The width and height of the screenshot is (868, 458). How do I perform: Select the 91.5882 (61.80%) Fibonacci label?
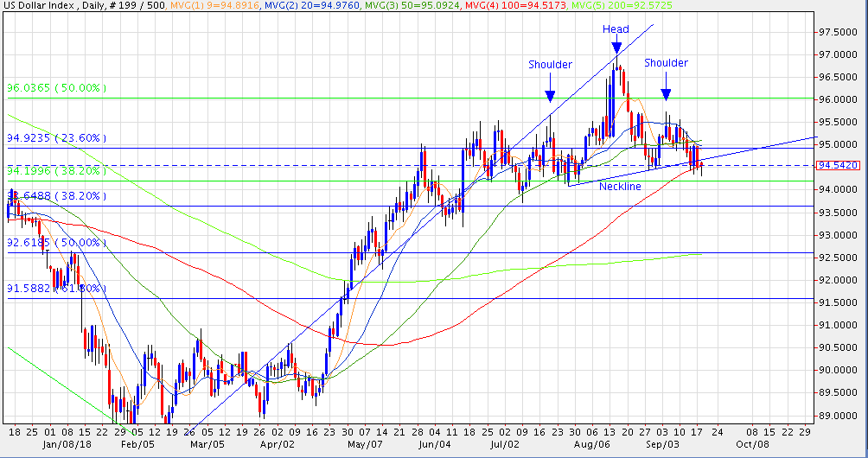pyautogui.click(x=56, y=288)
